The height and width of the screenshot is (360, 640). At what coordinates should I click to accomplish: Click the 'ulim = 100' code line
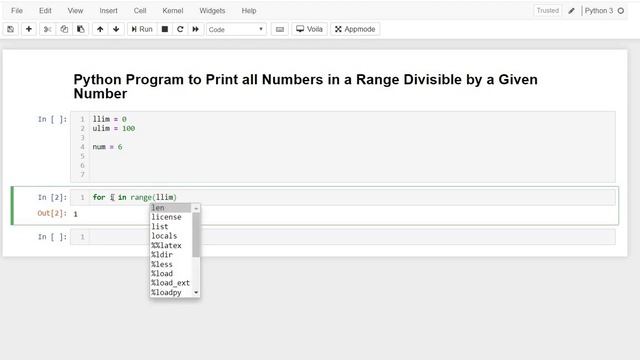(x=113, y=129)
